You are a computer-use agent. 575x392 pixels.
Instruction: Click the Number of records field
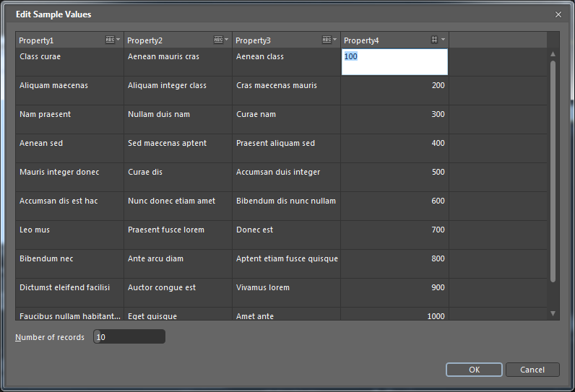tap(129, 337)
